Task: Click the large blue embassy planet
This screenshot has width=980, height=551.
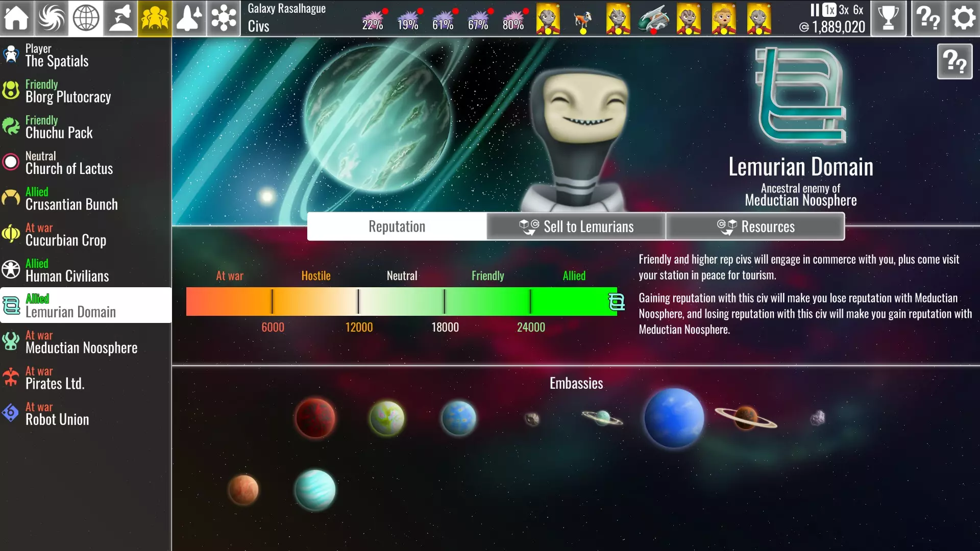Action: 673,418
